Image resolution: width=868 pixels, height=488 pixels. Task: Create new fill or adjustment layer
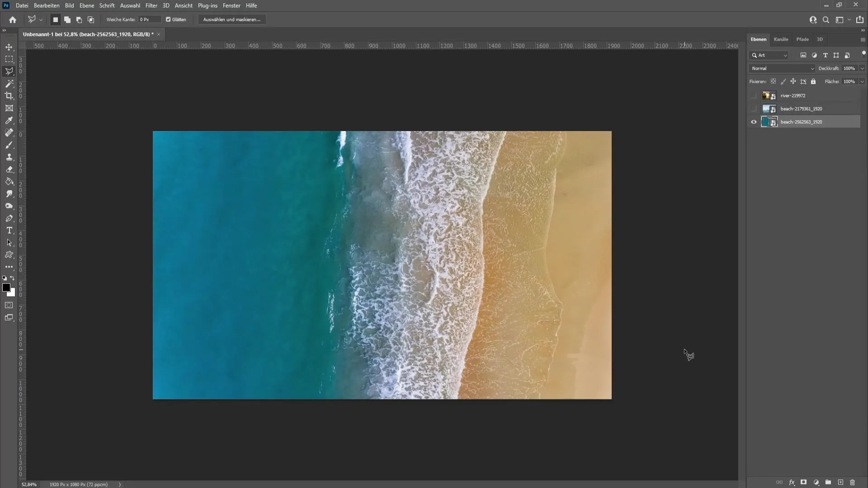tap(816, 482)
